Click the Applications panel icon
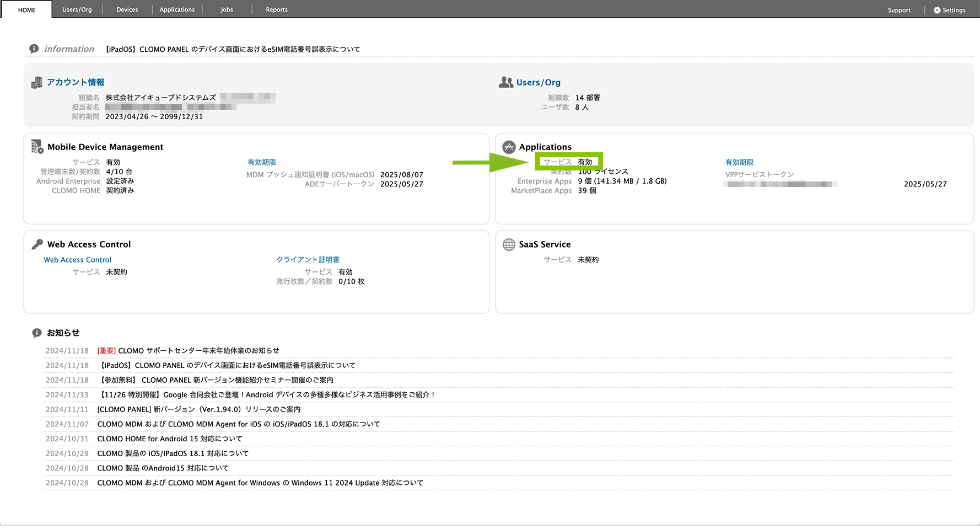This screenshot has width=980, height=529. [x=509, y=147]
